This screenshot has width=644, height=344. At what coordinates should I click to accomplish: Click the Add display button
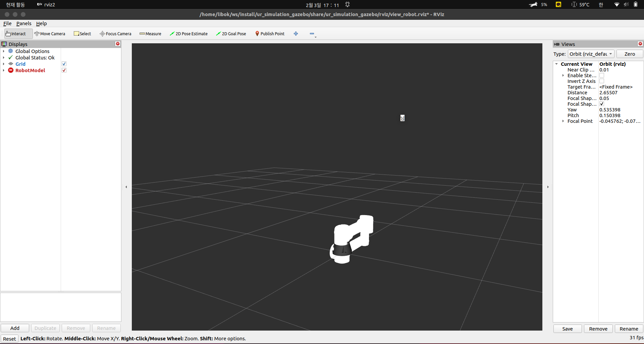tap(15, 328)
